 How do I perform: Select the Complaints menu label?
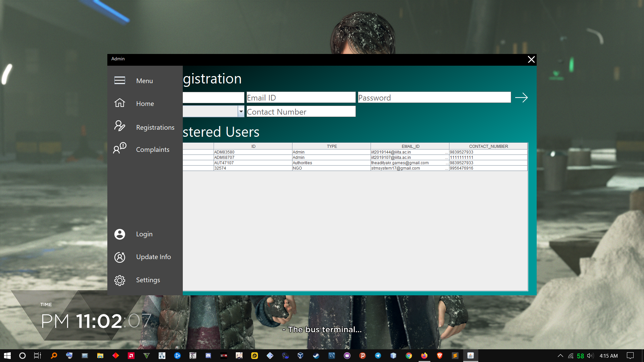(x=153, y=149)
